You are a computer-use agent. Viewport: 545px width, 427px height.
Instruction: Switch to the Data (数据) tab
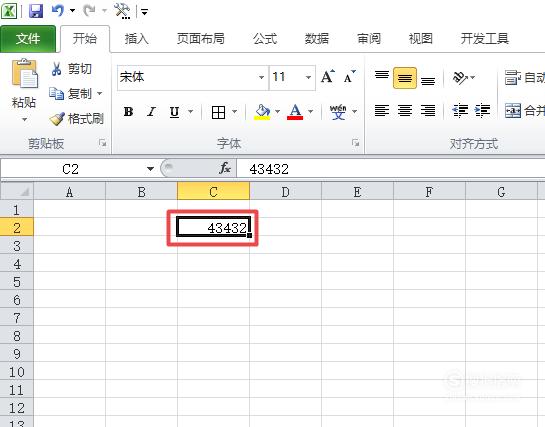point(317,38)
